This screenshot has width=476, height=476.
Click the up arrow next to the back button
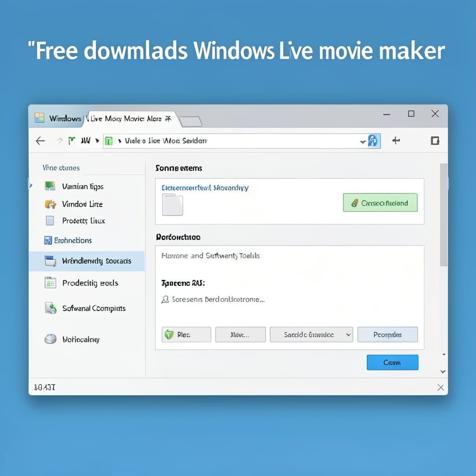click(60, 140)
